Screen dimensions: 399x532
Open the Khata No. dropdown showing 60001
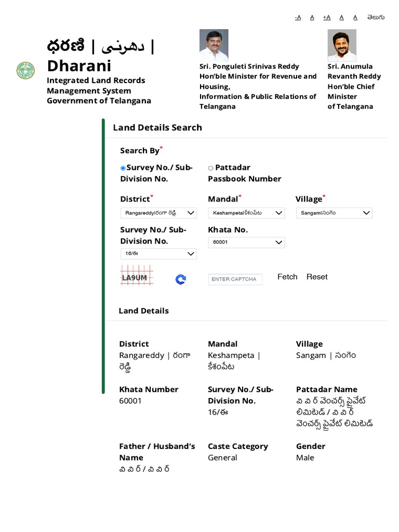pos(246,242)
